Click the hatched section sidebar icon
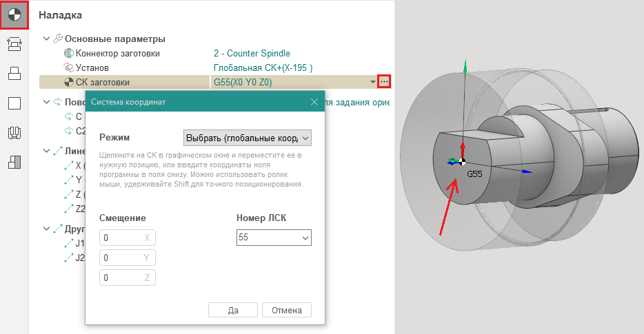Image resolution: width=644 pixels, height=334 pixels. click(x=14, y=163)
